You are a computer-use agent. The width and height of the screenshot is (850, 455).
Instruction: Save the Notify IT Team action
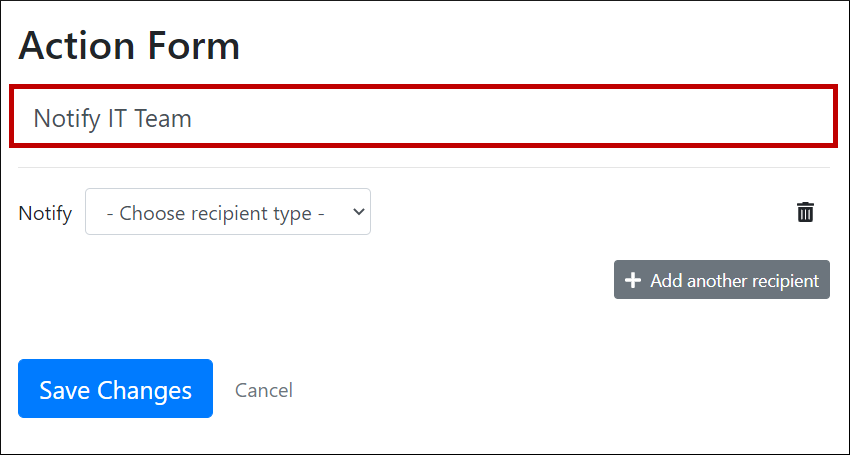115,389
